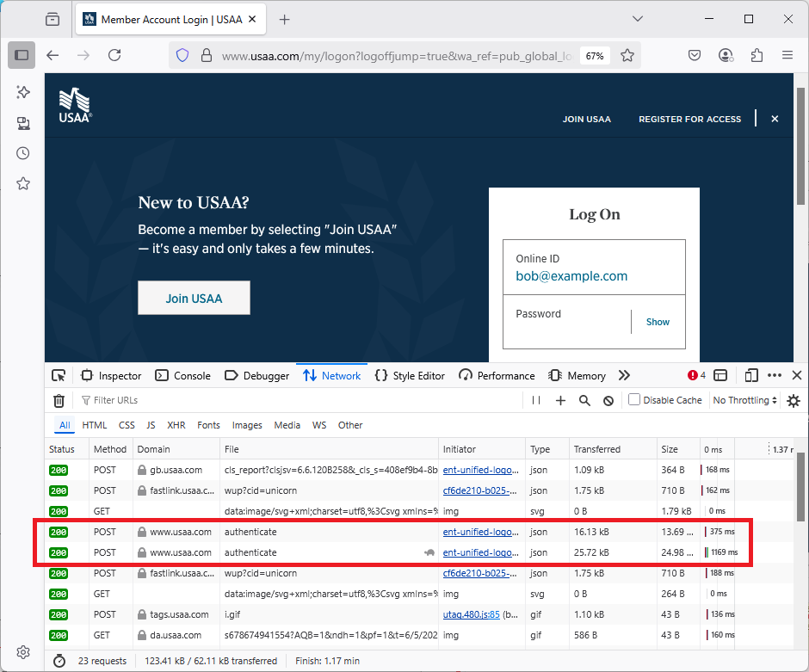
Task: Open the network settings gear menu
Action: coord(794,400)
